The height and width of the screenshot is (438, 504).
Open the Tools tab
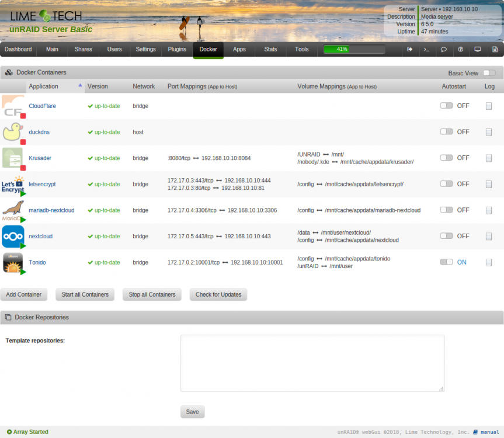[x=302, y=49]
